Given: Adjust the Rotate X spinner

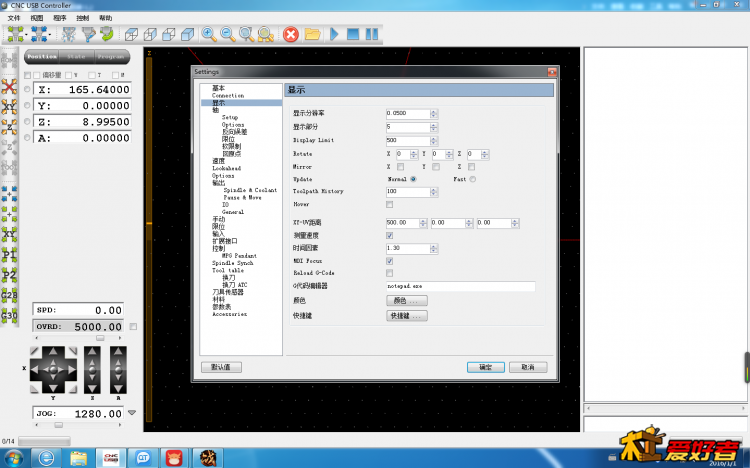Looking at the screenshot, I should point(414,154).
